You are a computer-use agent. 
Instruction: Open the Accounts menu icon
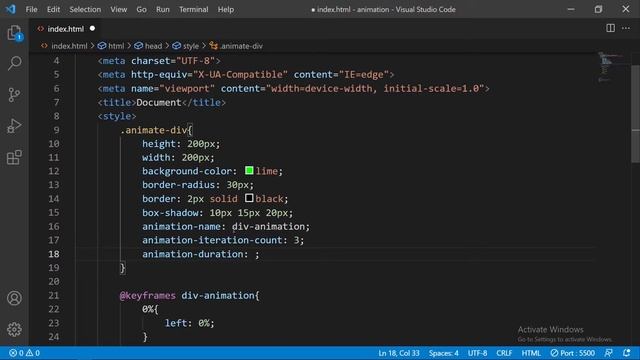(14, 298)
